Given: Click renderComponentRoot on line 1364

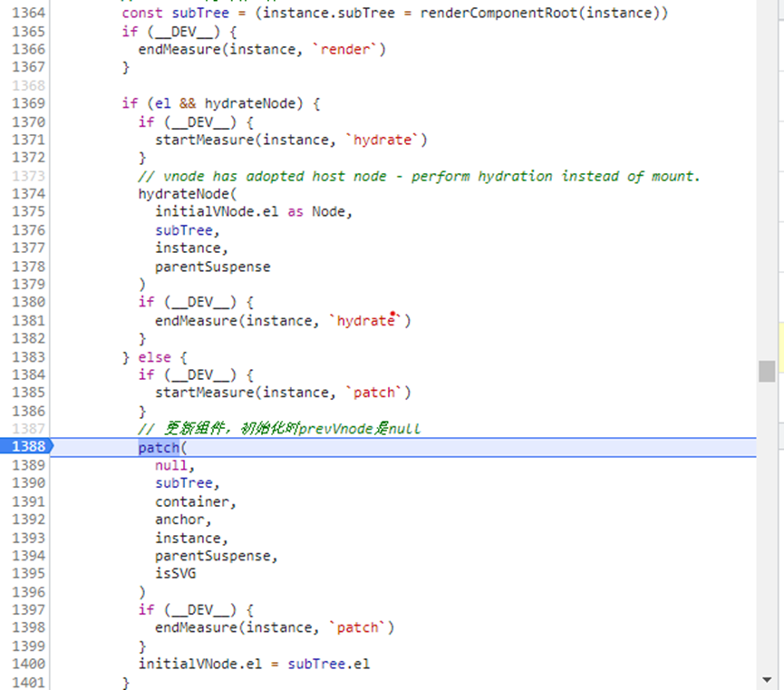Looking at the screenshot, I should coord(499,13).
